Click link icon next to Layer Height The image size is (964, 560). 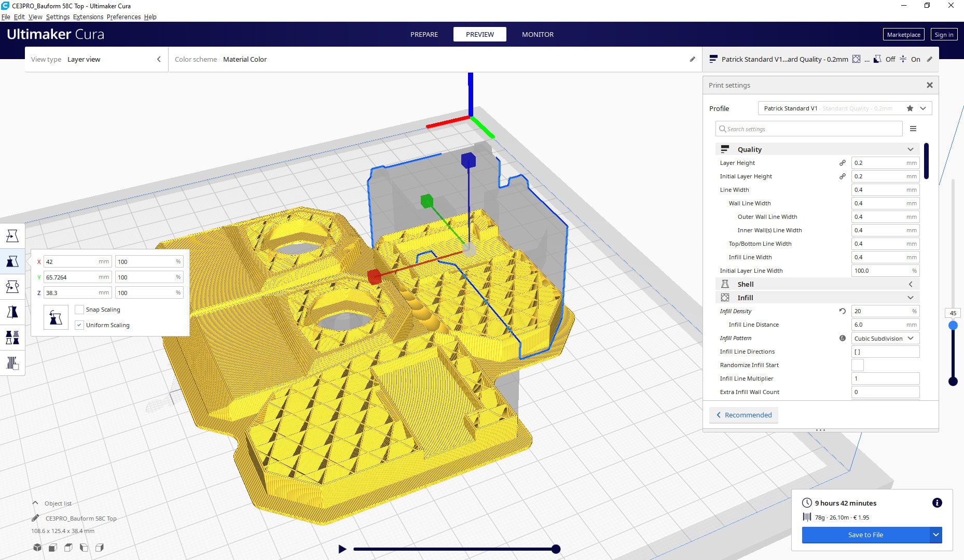(843, 163)
